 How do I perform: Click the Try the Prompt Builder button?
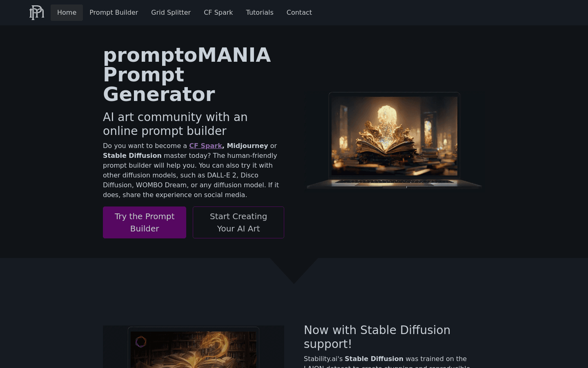point(145,222)
